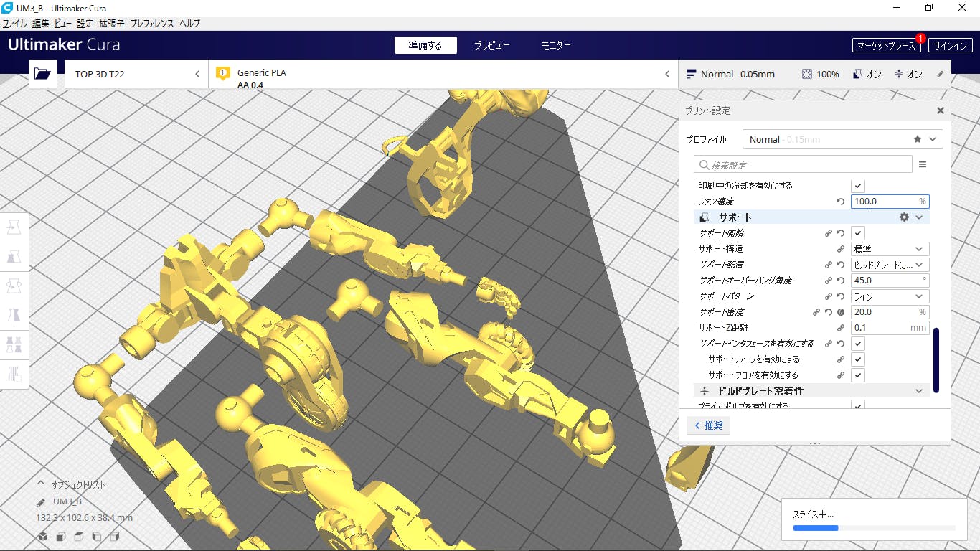Screen dimensions: 980x551
Task: Switch to the プレビュー tab
Action: click(x=491, y=45)
